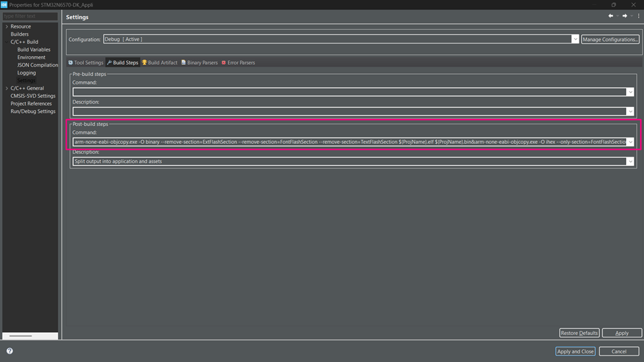Select Logging in the tree

click(26, 73)
